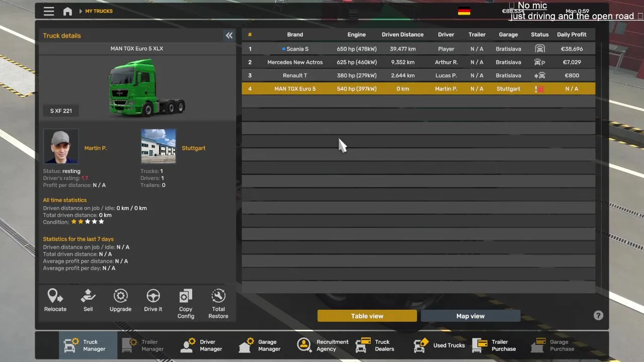Sort table by Garage column
Screen dimensions: 644x362
coord(508,35)
